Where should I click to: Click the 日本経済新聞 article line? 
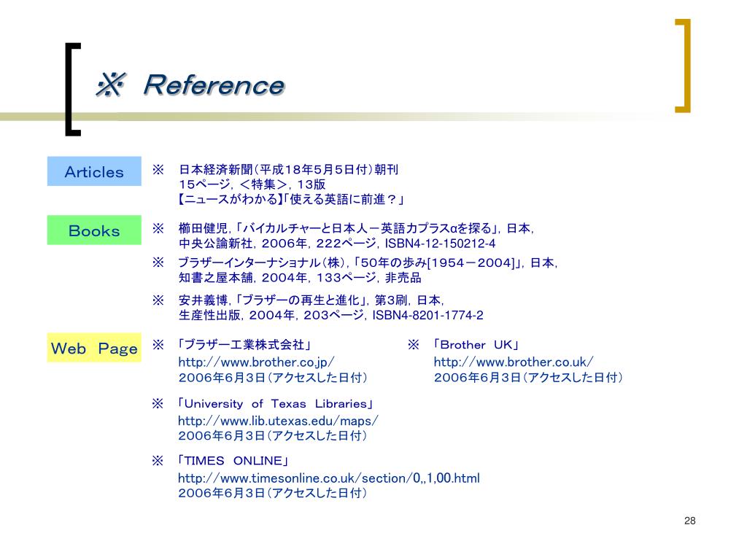click(289, 169)
